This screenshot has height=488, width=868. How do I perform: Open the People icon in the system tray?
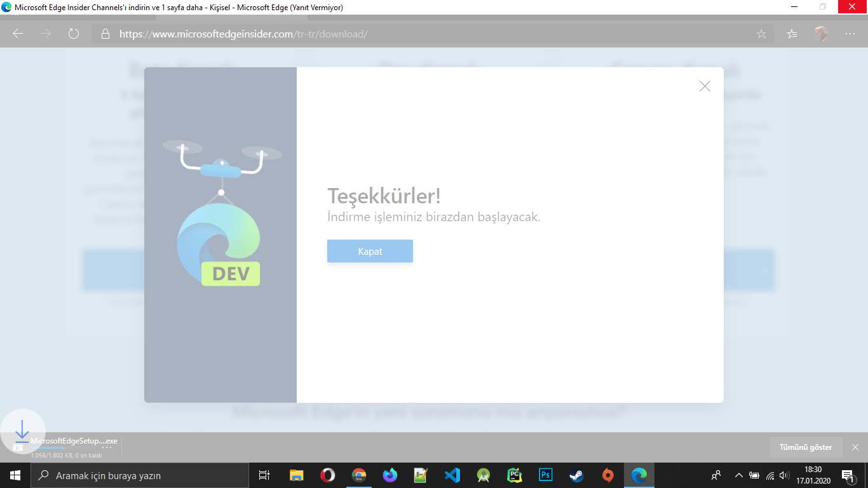716,475
